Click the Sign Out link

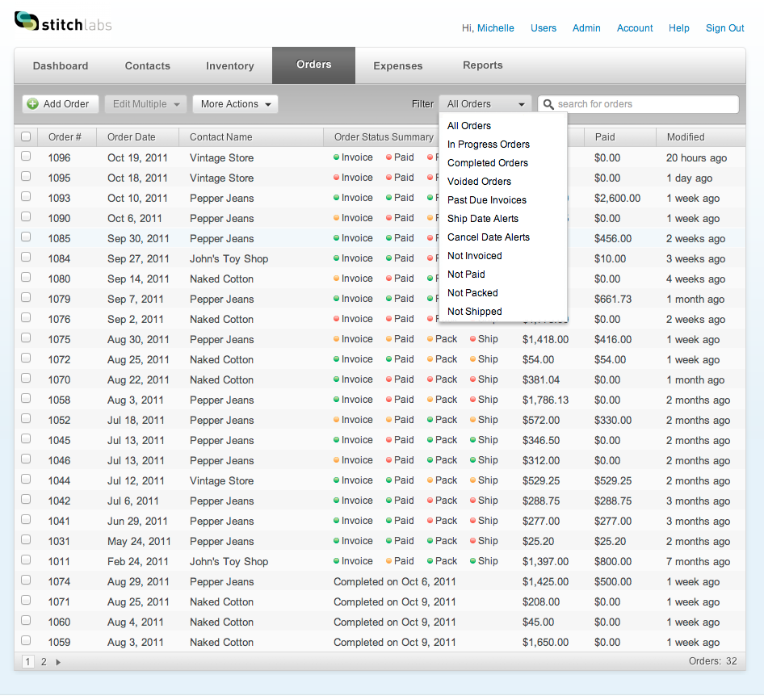(x=724, y=27)
